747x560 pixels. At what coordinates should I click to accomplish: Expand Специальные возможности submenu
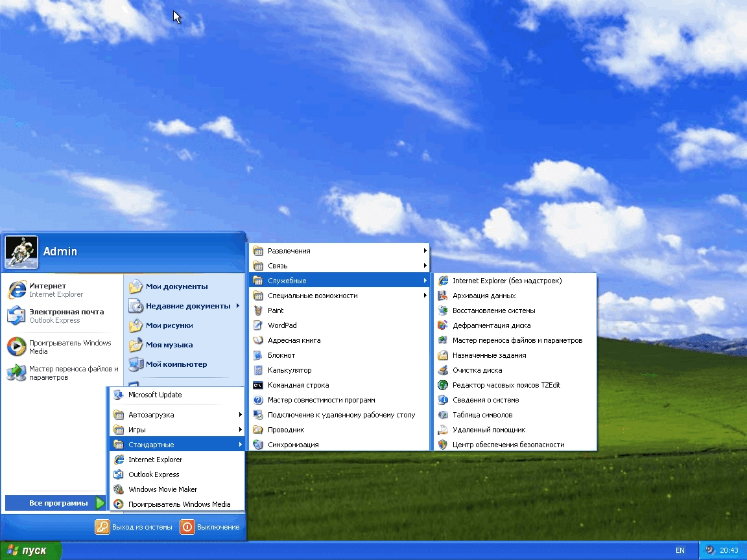tap(338, 296)
